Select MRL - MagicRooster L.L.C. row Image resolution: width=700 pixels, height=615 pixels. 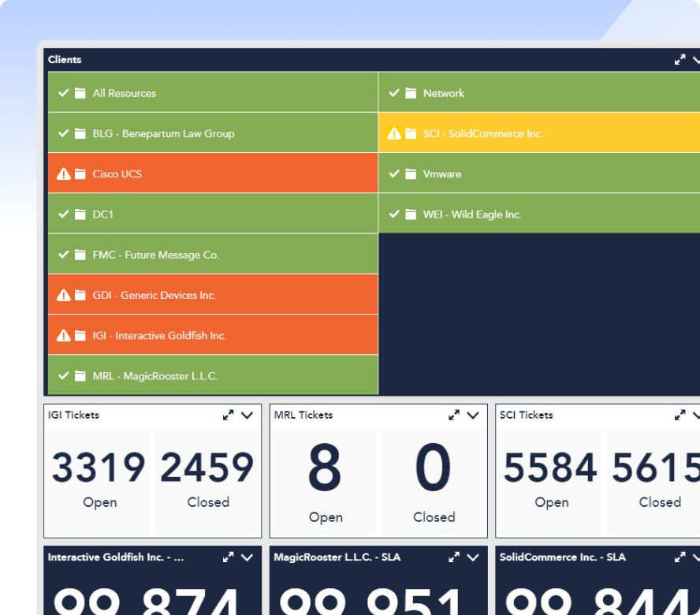[x=213, y=375]
